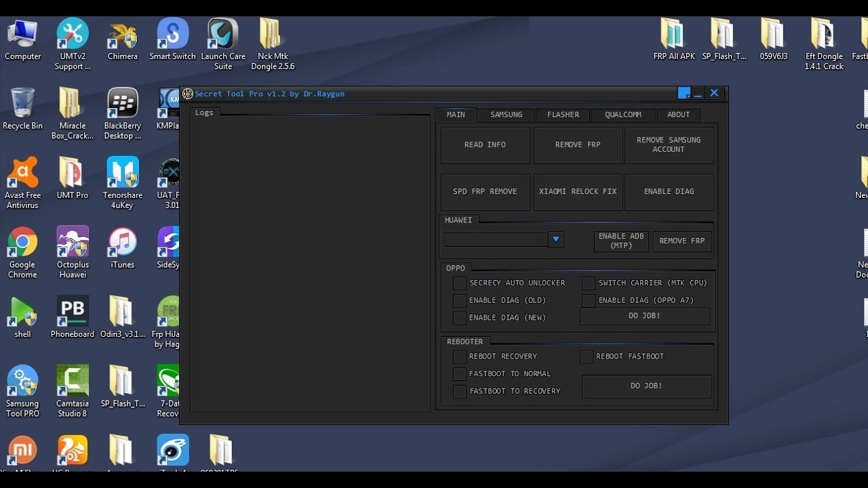This screenshot has width=868, height=488.
Task: Switch to the FLASHER tab
Action: pos(564,115)
